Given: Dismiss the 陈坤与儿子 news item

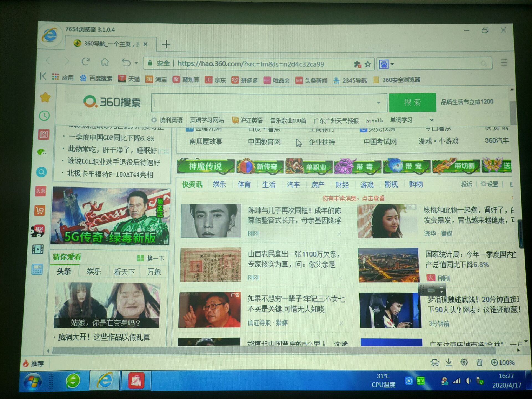Looking at the screenshot, I should pos(339,234).
